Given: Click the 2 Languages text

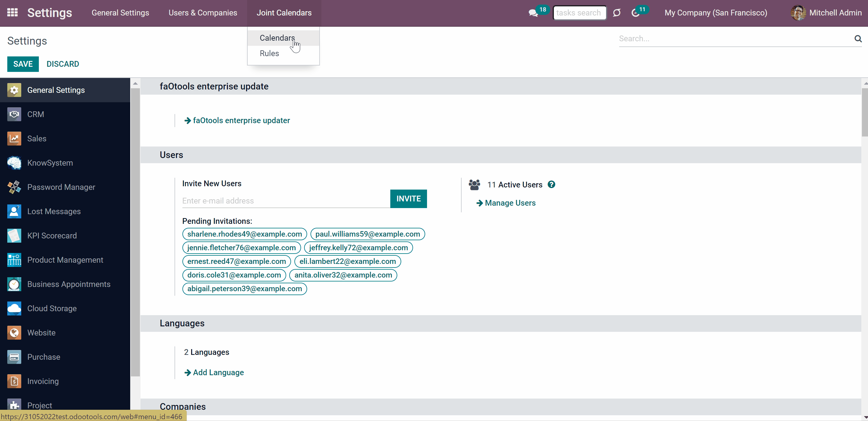Looking at the screenshot, I should [x=207, y=352].
